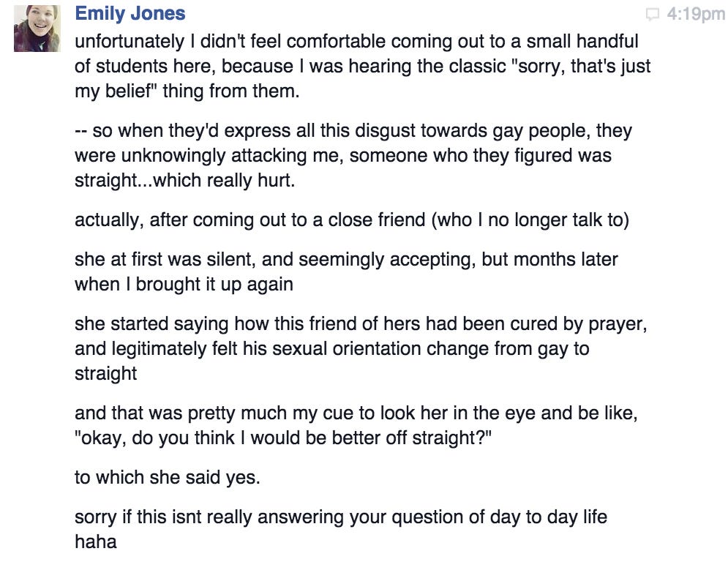Click the text "when I brought it up again"
728x562 pixels.
click(184, 284)
